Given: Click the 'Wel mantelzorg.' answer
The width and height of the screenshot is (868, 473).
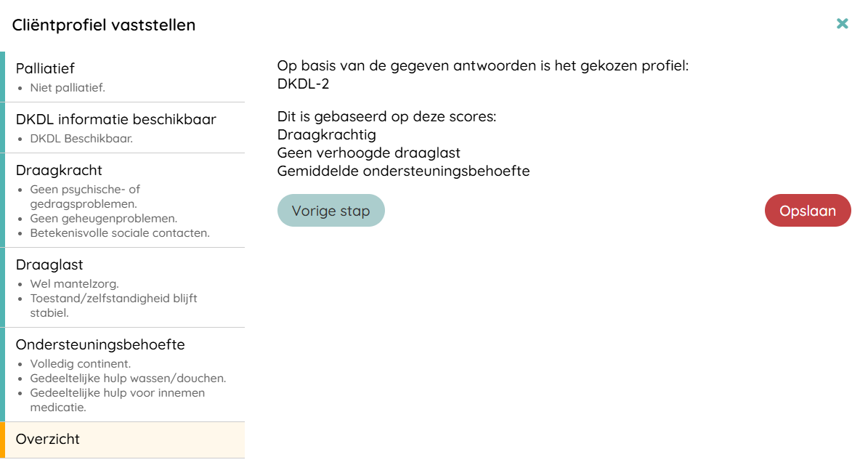Looking at the screenshot, I should (74, 284).
